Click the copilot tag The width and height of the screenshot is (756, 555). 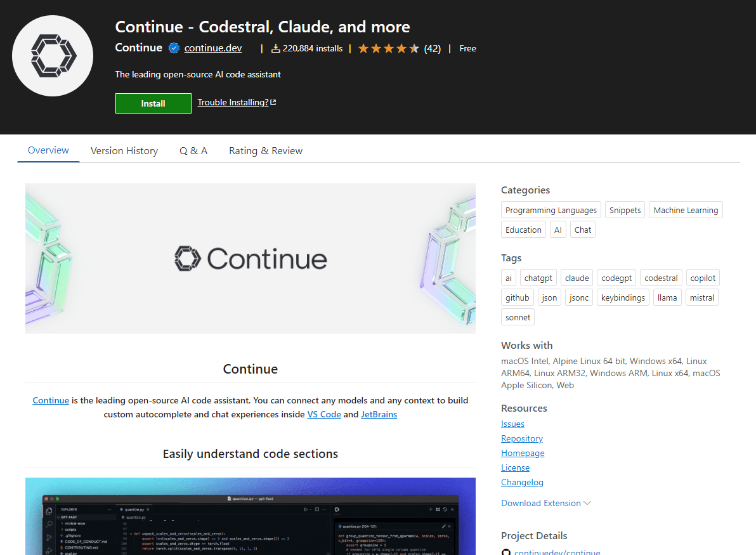(703, 278)
